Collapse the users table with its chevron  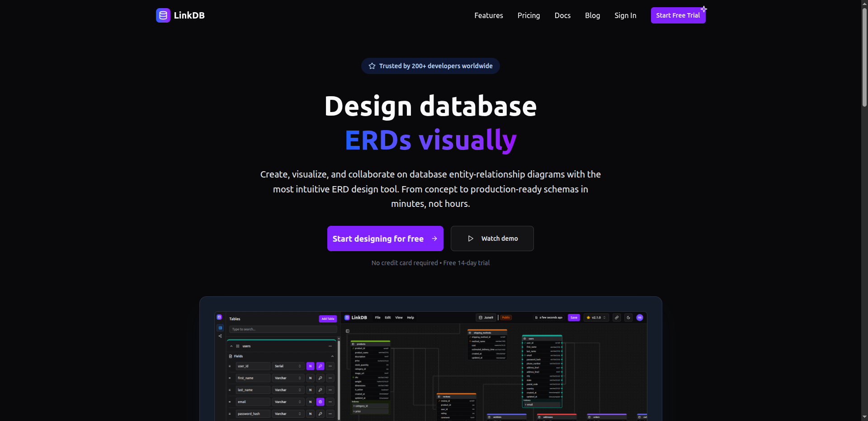pos(231,346)
